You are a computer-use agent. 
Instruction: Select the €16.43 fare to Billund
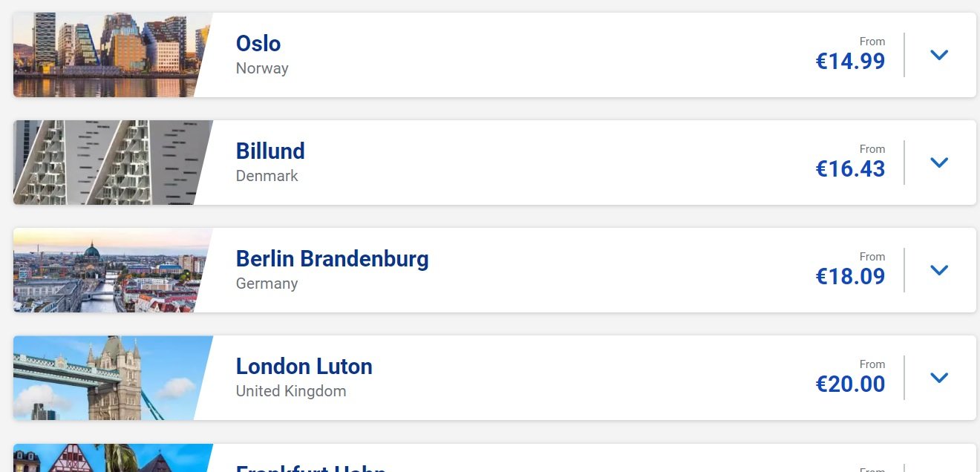pyautogui.click(x=850, y=168)
